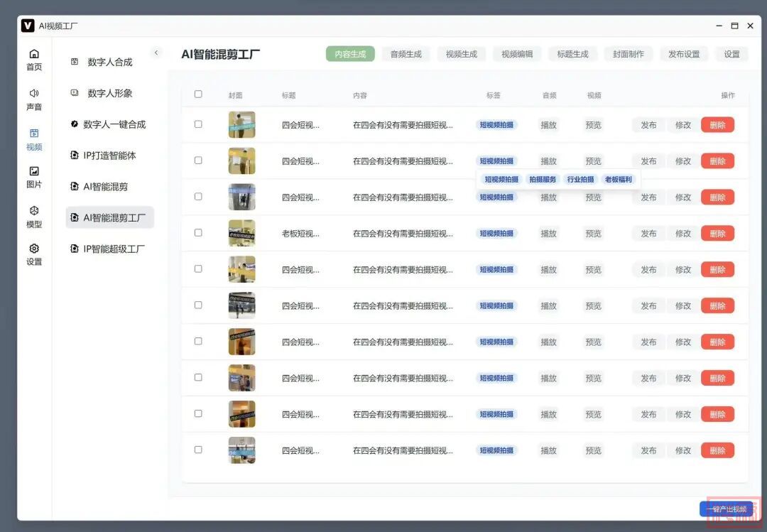This screenshot has height=532, width=767.
Task: Select the 声音 speaker icon
Action: click(x=34, y=94)
